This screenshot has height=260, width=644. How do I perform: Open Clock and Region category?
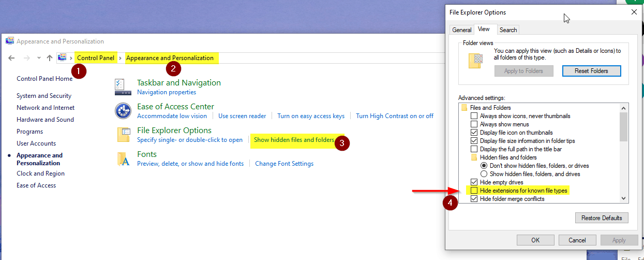(x=40, y=174)
